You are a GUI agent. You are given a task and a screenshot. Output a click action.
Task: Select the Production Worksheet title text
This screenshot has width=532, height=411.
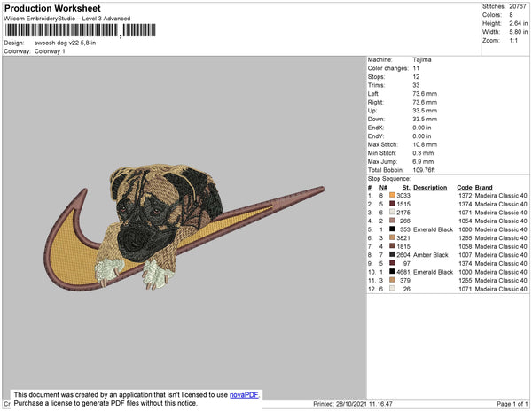(52, 9)
